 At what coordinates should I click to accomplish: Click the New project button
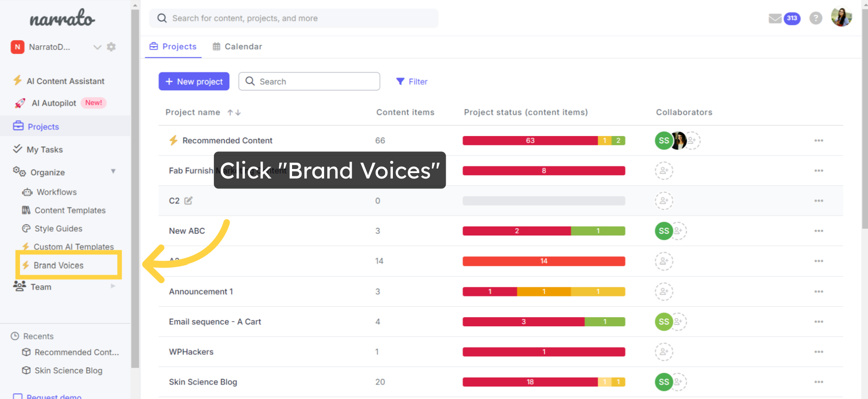[x=194, y=81]
